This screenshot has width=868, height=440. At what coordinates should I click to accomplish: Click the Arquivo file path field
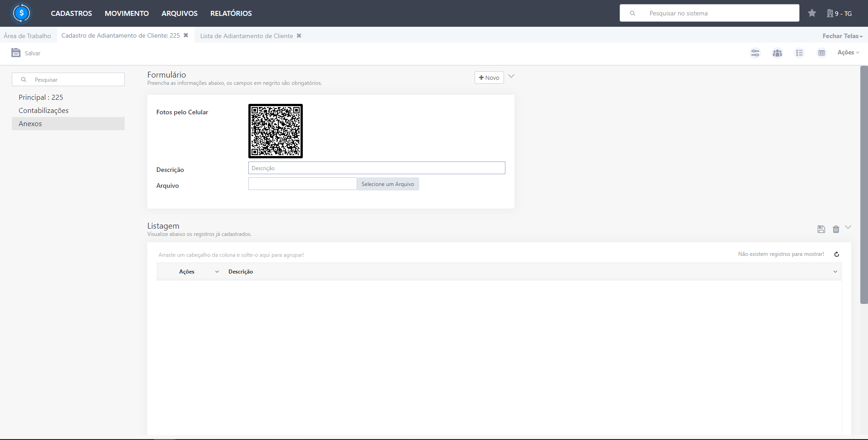[303, 184]
